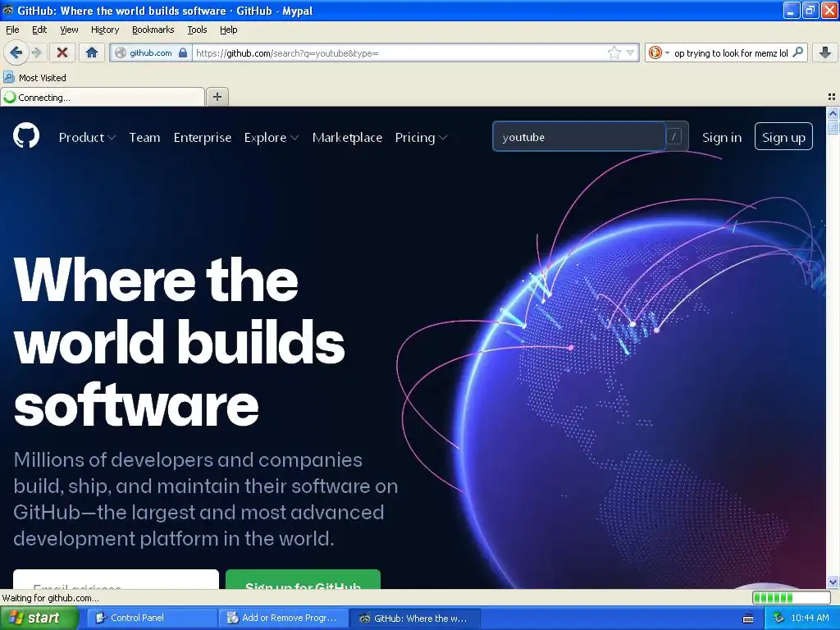Click the tray keyboard icon

point(748,619)
